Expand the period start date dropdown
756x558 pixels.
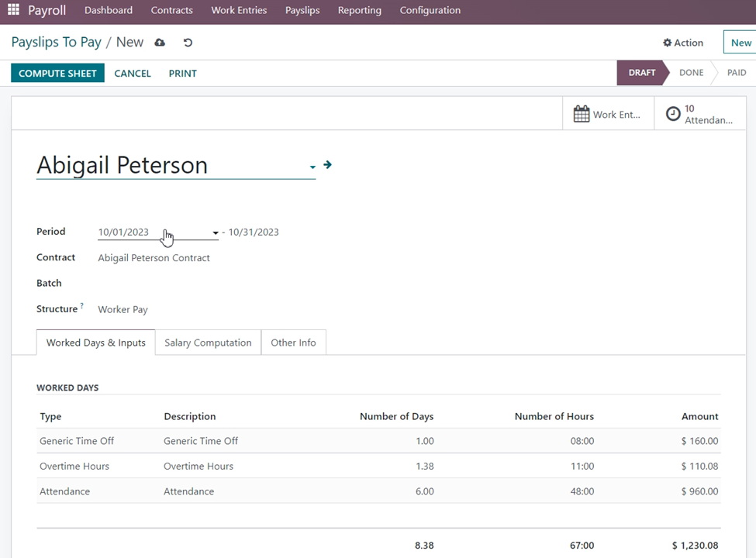[x=216, y=232]
